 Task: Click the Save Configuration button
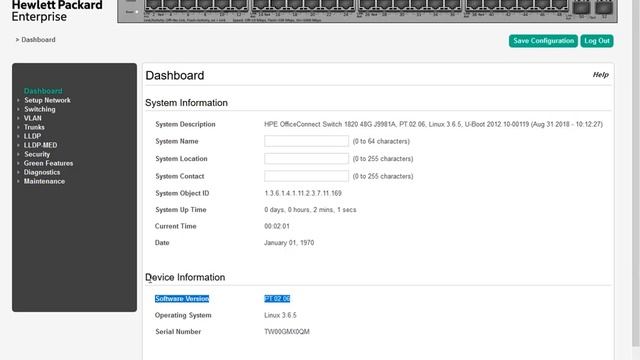point(543,41)
